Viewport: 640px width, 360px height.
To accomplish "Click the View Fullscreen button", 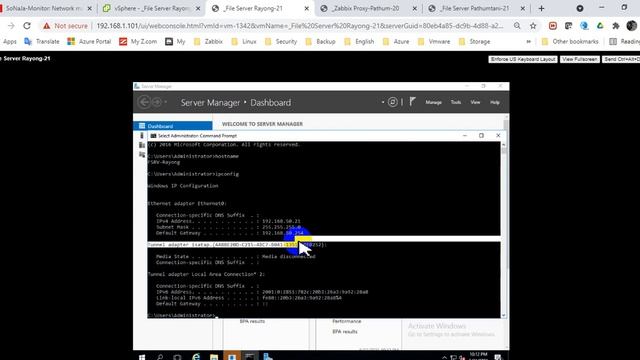I will click(x=580, y=59).
